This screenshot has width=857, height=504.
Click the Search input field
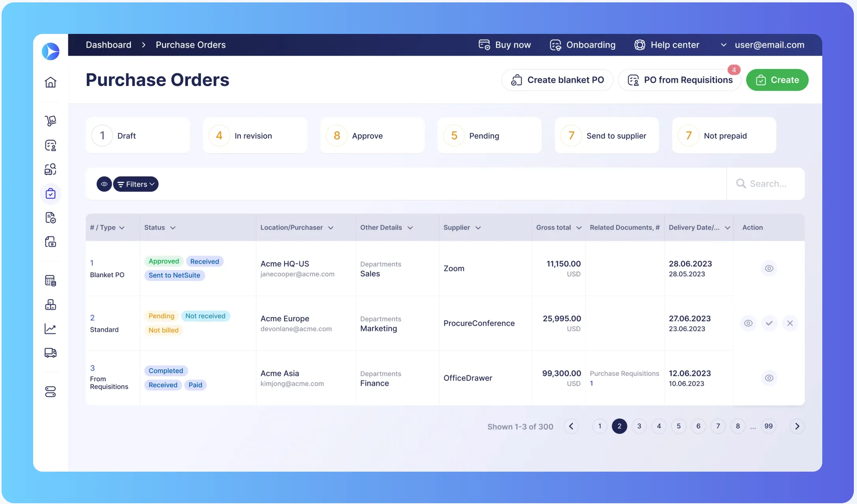(x=768, y=184)
